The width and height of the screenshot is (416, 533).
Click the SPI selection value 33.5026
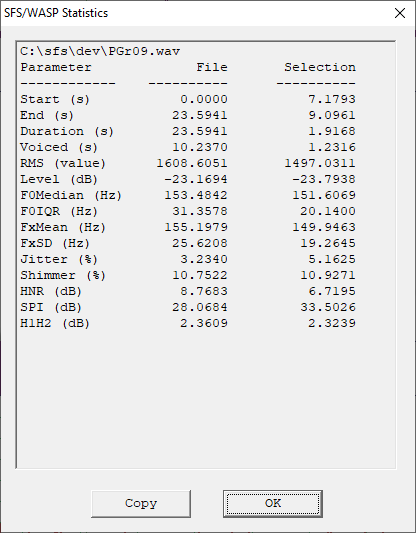click(x=328, y=307)
